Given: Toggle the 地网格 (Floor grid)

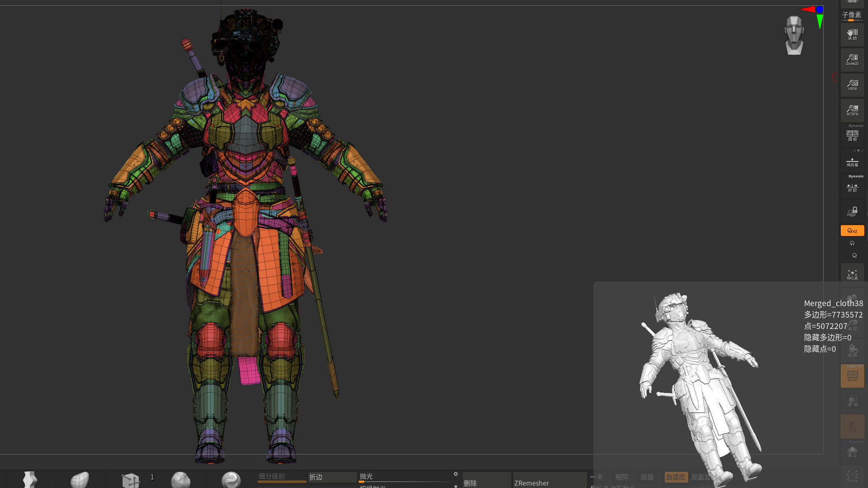Looking at the screenshot, I should (852, 161).
